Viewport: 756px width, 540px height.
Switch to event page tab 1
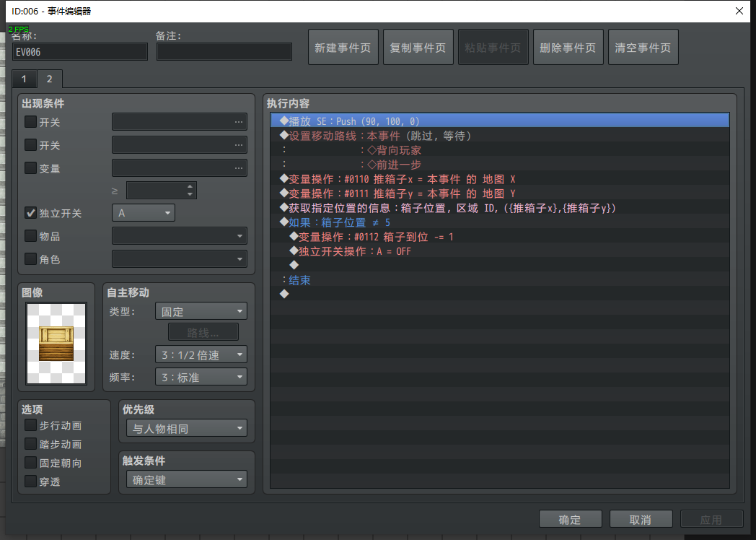[24, 79]
